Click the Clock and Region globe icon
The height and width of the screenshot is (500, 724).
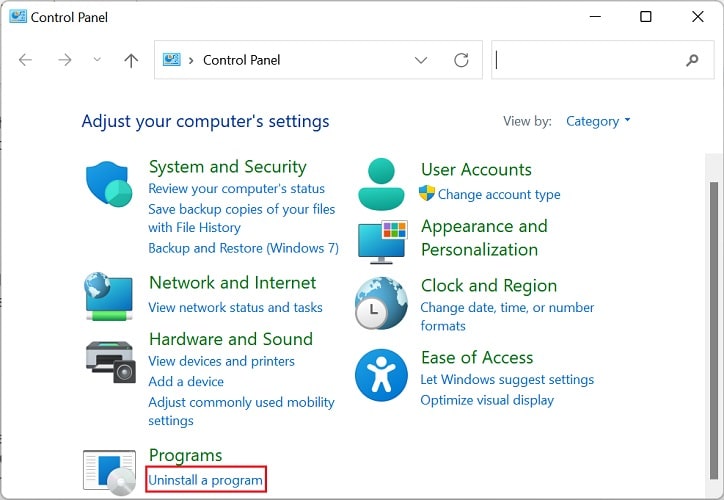click(381, 303)
